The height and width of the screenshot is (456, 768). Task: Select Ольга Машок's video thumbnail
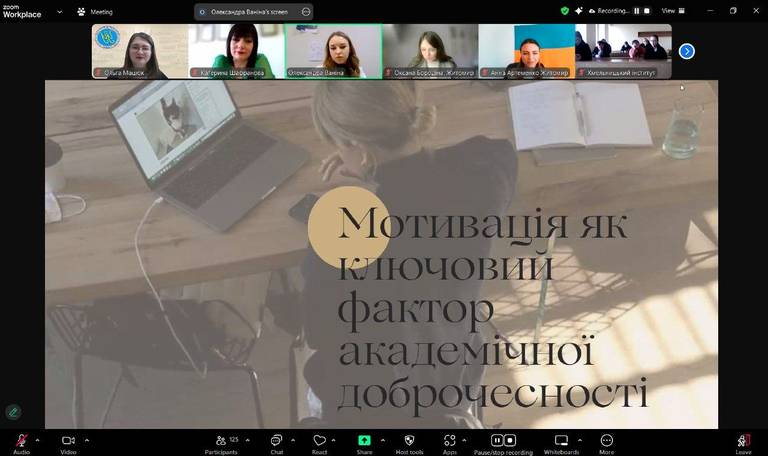(x=139, y=51)
